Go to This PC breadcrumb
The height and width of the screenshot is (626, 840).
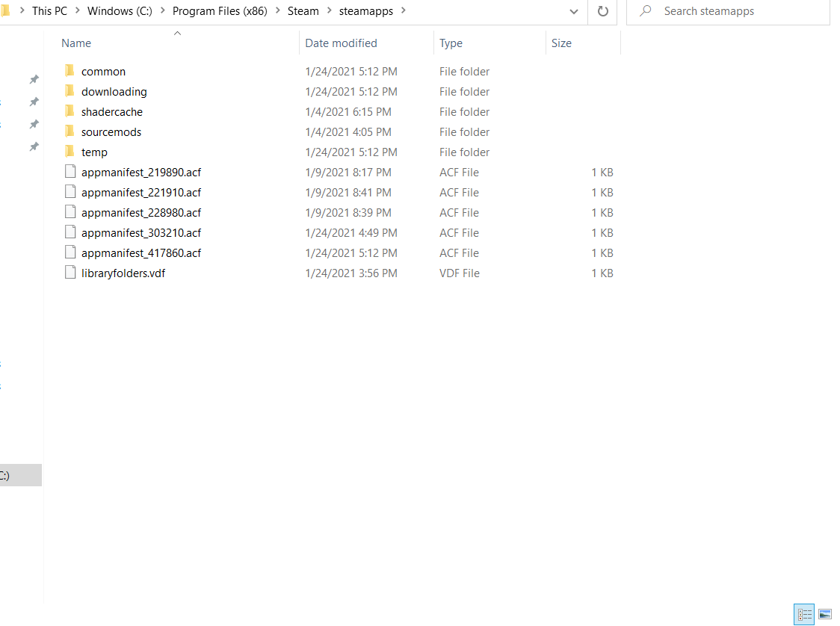pyautogui.click(x=50, y=11)
